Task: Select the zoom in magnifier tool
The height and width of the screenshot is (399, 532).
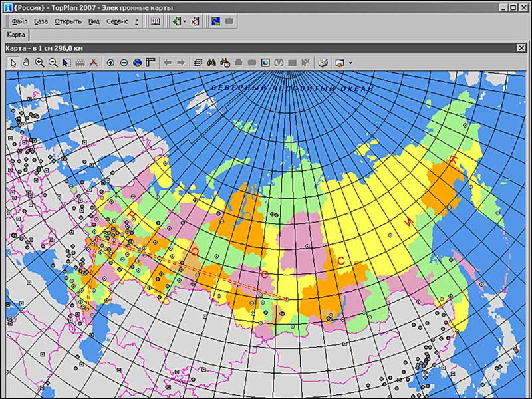Action: pyautogui.click(x=39, y=63)
